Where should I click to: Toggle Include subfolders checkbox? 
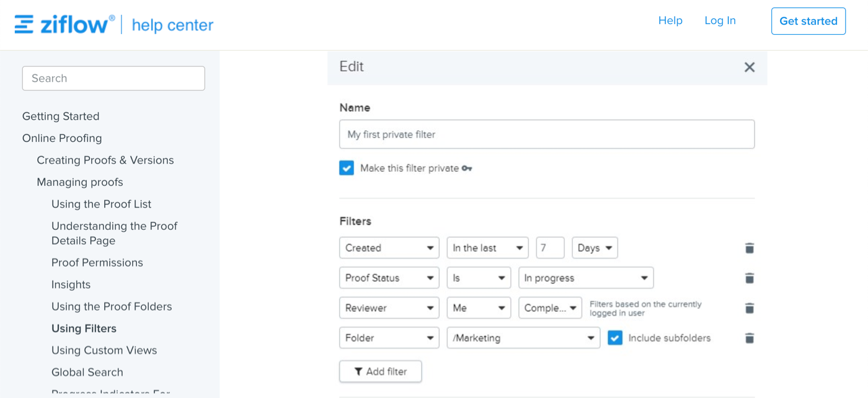click(x=615, y=338)
